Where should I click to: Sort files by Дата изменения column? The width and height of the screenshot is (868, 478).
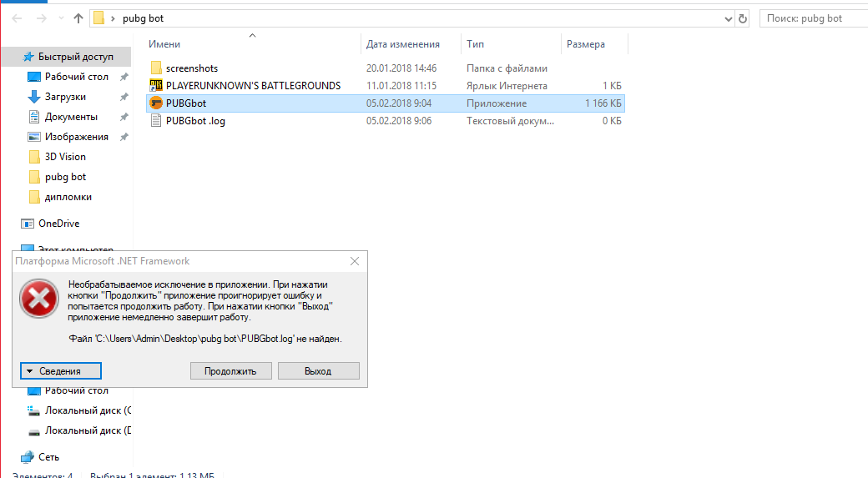tap(403, 44)
